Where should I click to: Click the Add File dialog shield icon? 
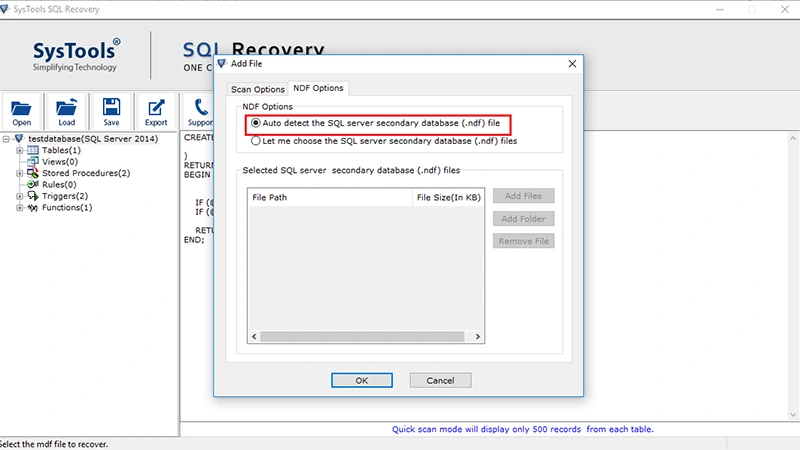221,63
